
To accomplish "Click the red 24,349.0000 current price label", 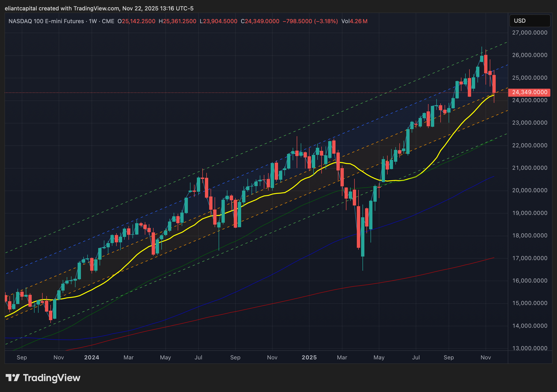I will click(x=529, y=92).
